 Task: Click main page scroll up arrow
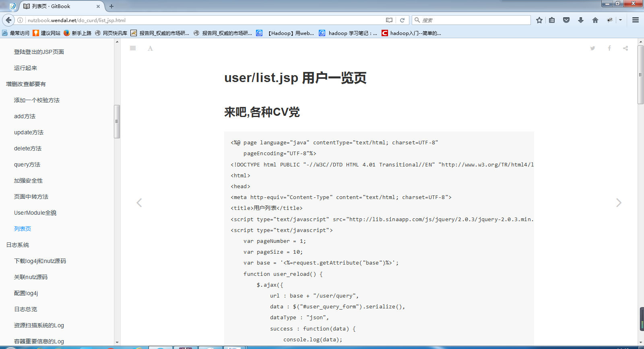click(x=640, y=41)
